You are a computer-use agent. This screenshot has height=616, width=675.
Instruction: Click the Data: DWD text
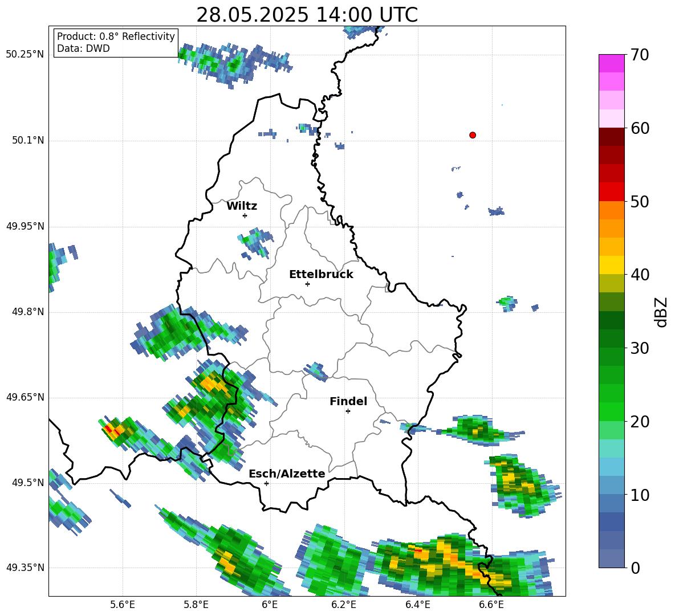click(83, 48)
